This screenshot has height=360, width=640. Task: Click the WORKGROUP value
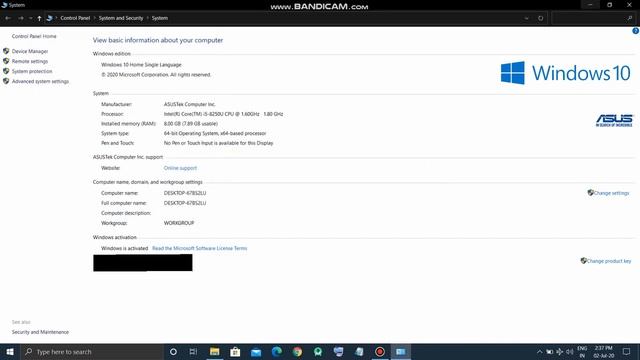click(x=179, y=223)
